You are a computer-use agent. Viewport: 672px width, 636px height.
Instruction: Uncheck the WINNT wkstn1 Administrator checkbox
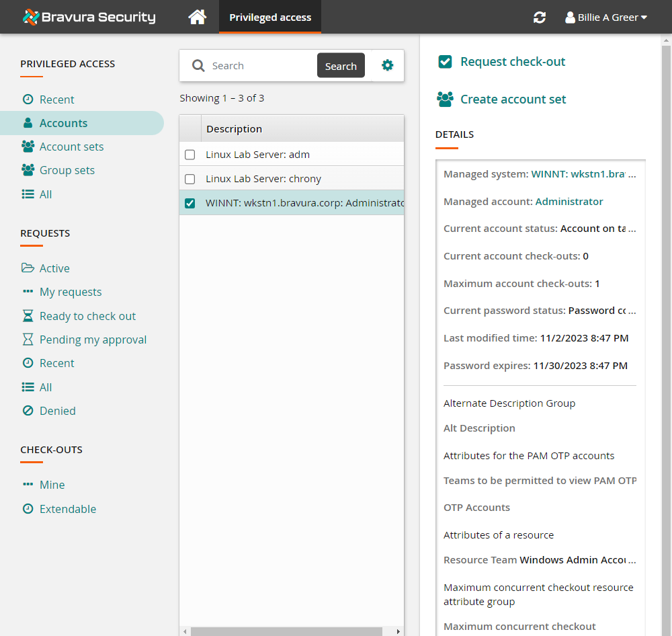190,203
